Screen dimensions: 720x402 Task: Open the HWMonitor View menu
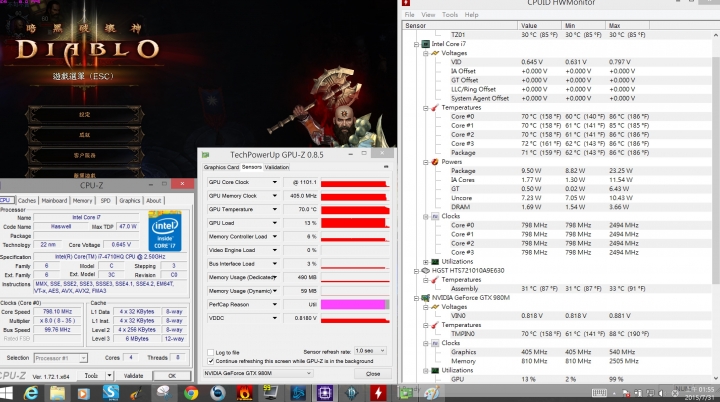click(428, 15)
